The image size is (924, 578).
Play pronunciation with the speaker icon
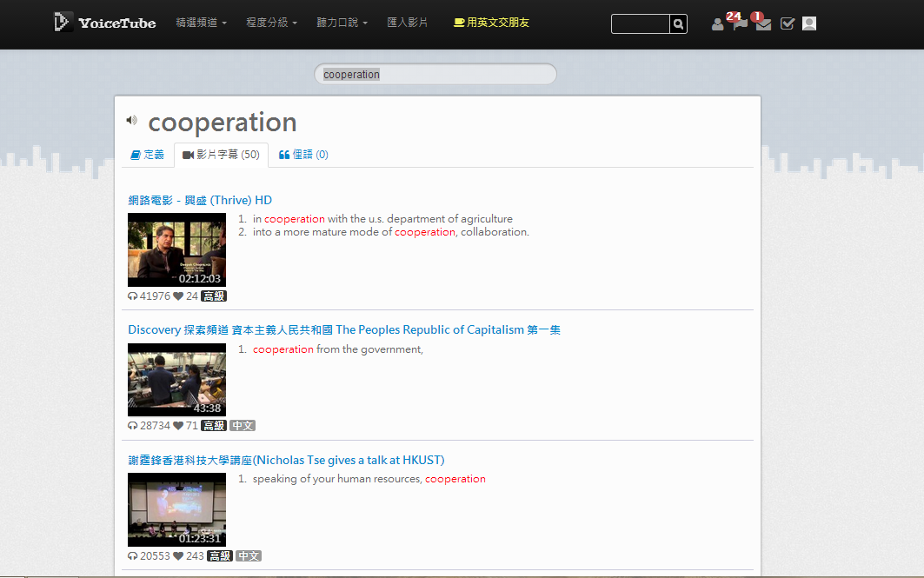[x=131, y=121]
